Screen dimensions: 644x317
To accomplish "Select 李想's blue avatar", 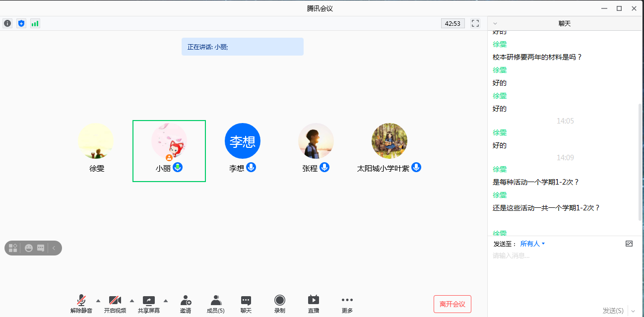I will coord(243,141).
